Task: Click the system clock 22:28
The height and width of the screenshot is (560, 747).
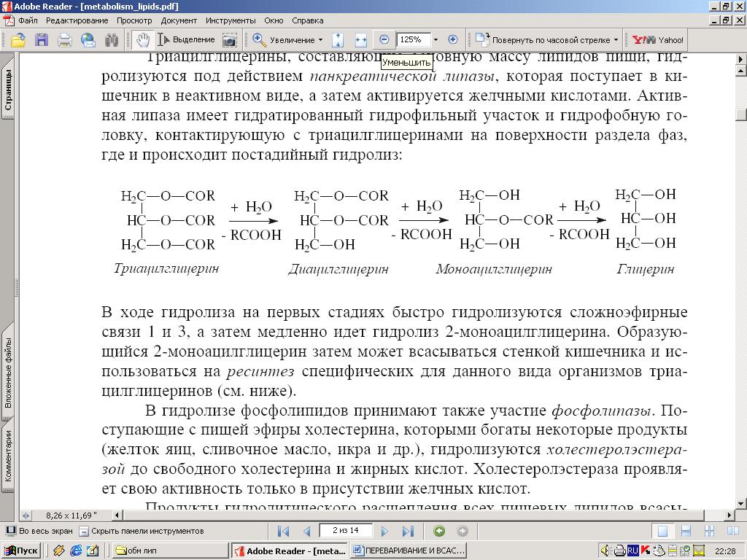Action: coord(724,551)
